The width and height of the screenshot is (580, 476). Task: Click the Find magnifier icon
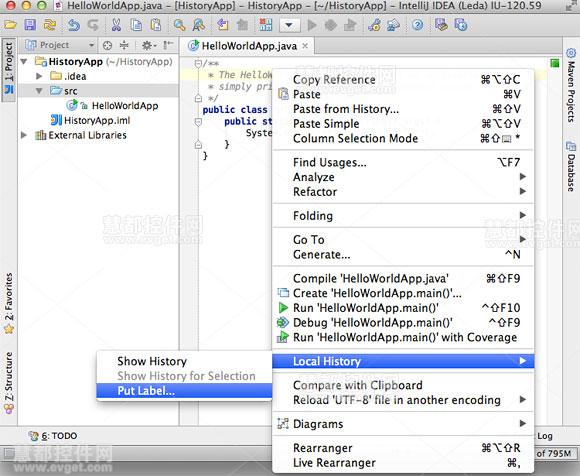(x=180, y=25)
